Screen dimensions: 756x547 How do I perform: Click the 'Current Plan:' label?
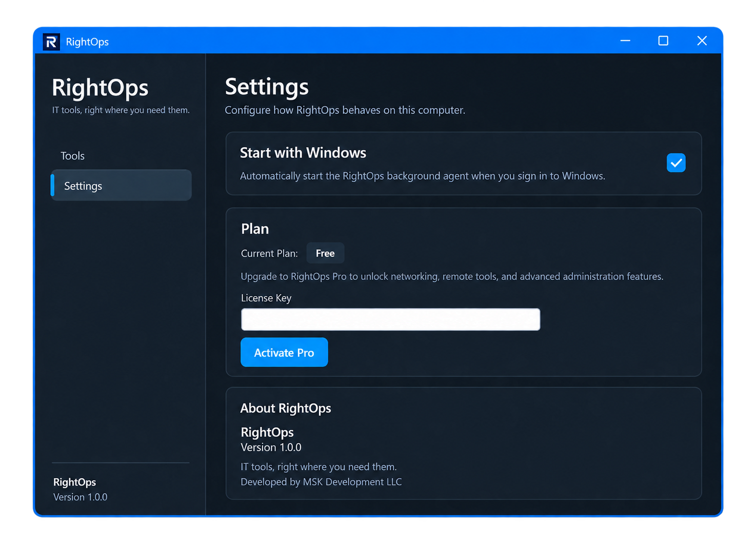tap(269, 253)
